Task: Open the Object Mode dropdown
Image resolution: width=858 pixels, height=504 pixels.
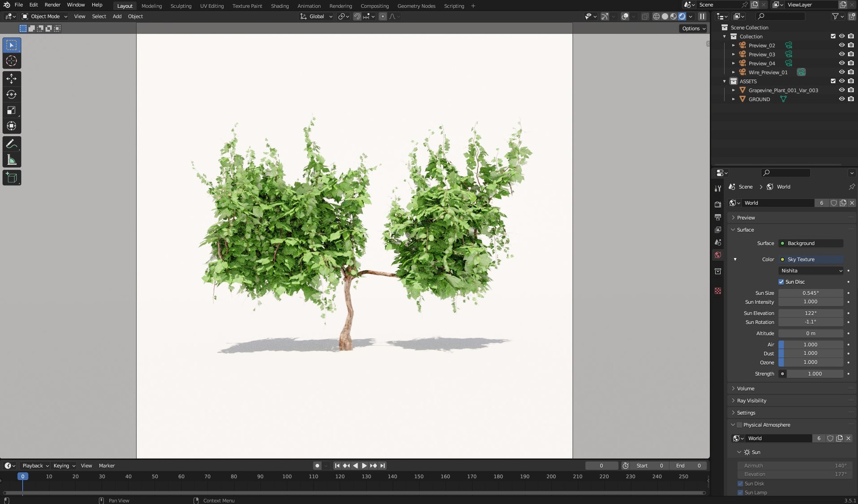Action: [x=45, y=16]
